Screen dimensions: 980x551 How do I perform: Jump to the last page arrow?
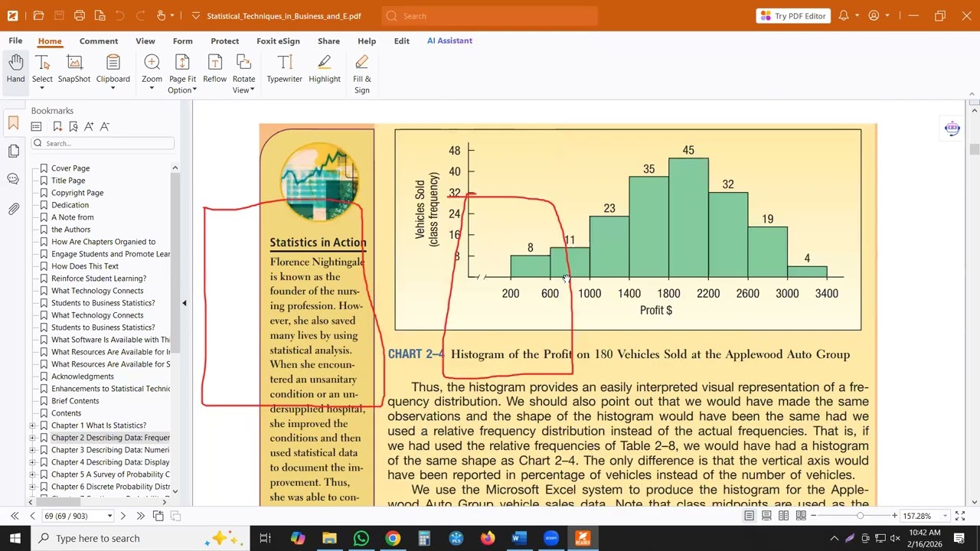(140, 516)
